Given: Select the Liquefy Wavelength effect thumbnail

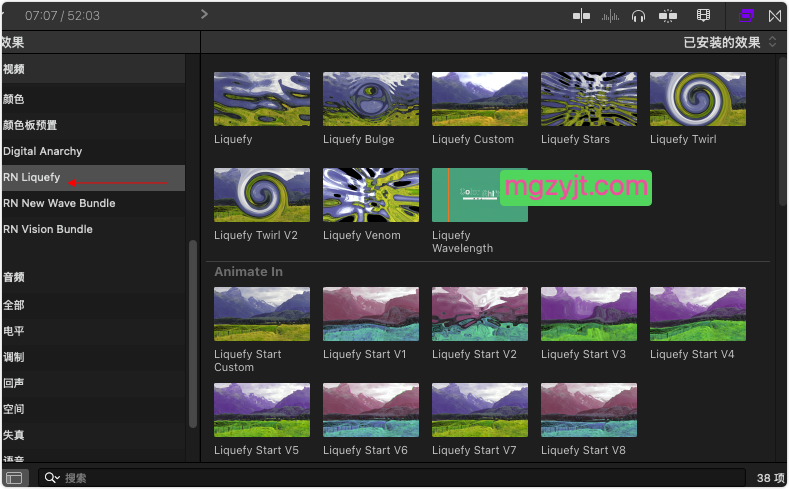Looking at the screenshot, I should point(480,195).
